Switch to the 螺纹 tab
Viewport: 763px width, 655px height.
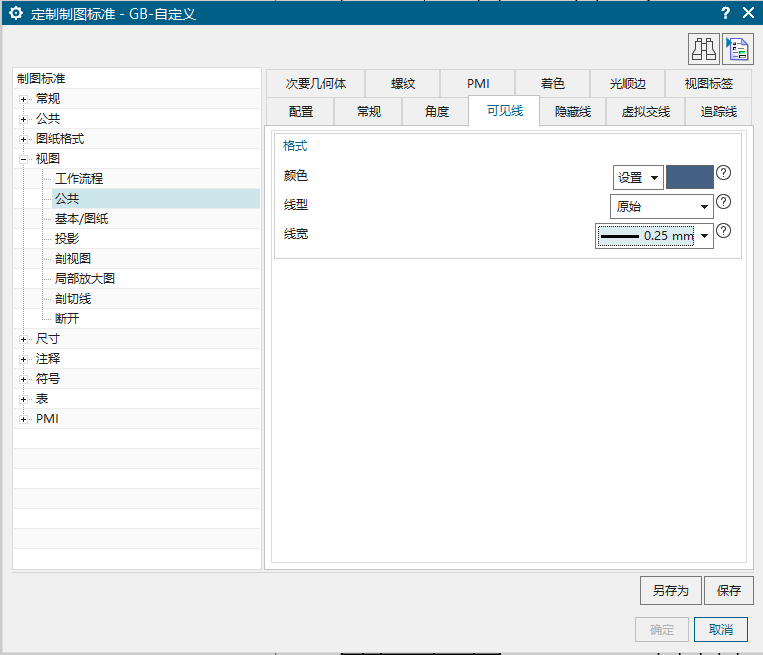pyautogui.click(x=403, y=84)
